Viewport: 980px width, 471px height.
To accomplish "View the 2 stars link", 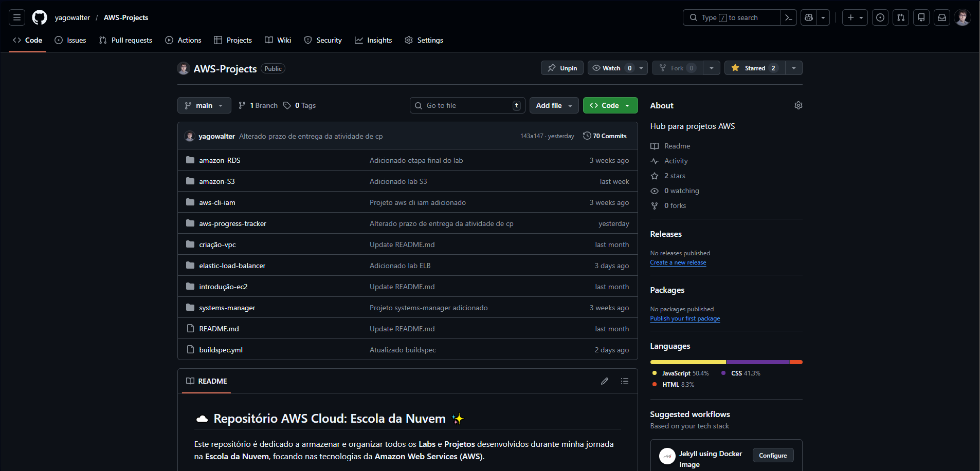I will pos(668,176).
